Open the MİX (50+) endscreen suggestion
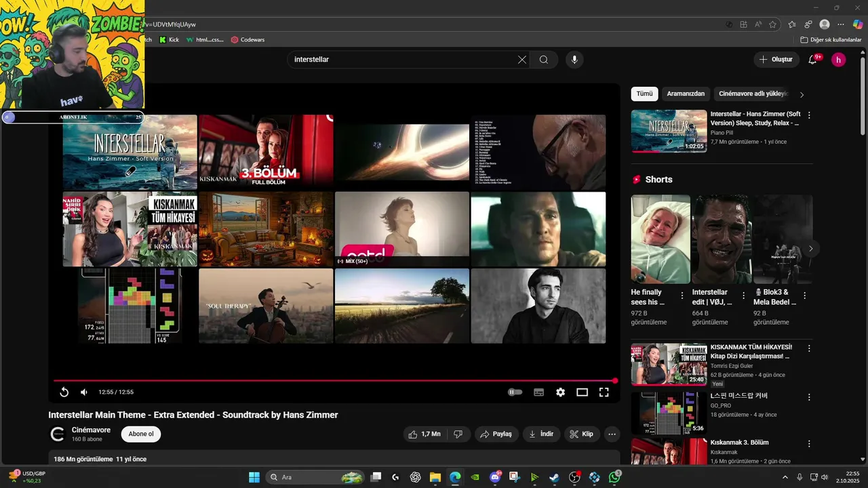The width and height of the screenshot is (868, 488). (x=401, y=229)
